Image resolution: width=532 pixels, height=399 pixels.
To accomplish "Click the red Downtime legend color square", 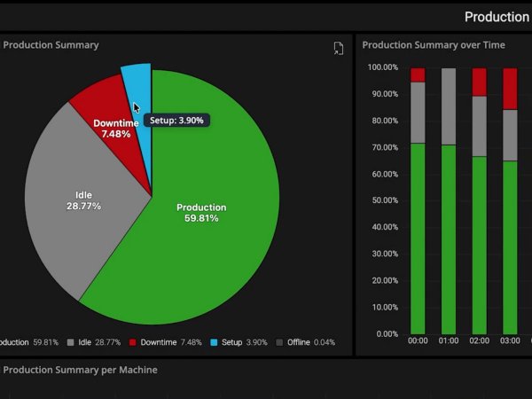I will pyautogui.click(x=133, y=342).
